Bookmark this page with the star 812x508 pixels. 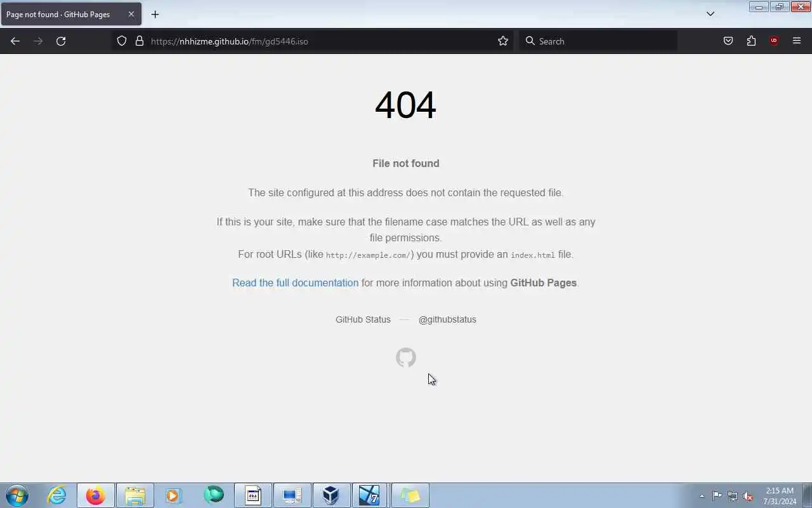click(503, 41)
